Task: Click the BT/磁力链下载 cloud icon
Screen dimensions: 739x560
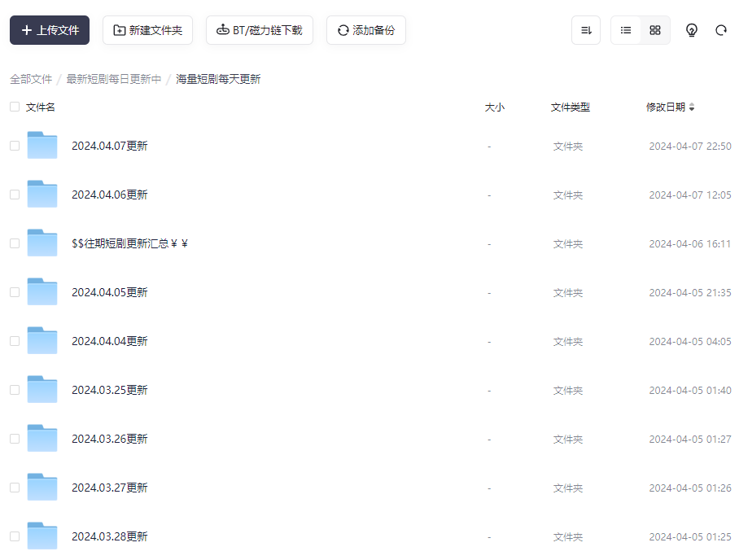Action: coord(221,29)
